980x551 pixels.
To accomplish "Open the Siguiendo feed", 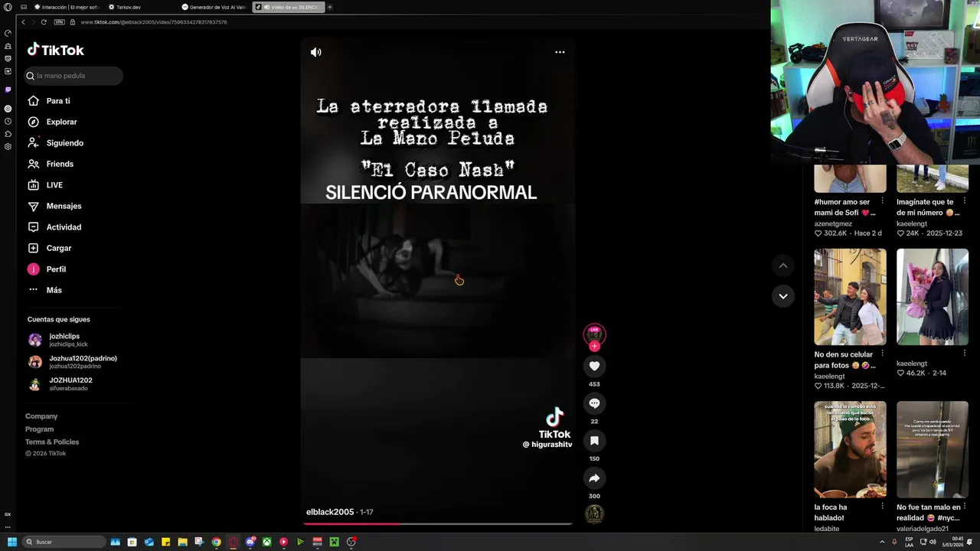I will [x=56, y=143].
